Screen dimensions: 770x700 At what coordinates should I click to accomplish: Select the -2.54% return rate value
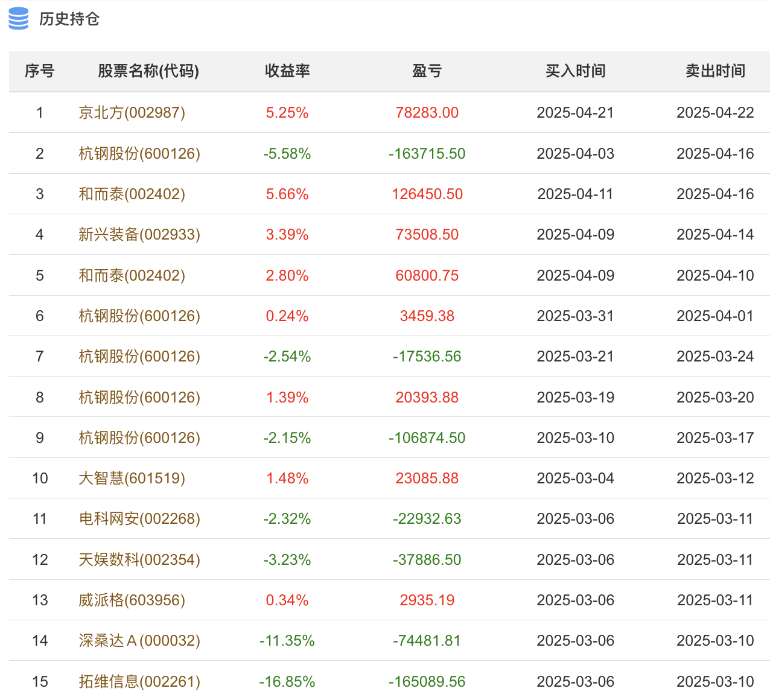287,356
